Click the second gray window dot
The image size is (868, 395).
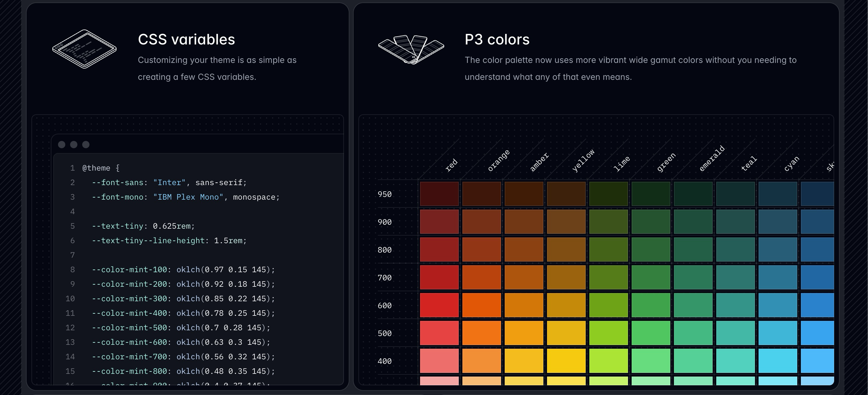[74, 145]
